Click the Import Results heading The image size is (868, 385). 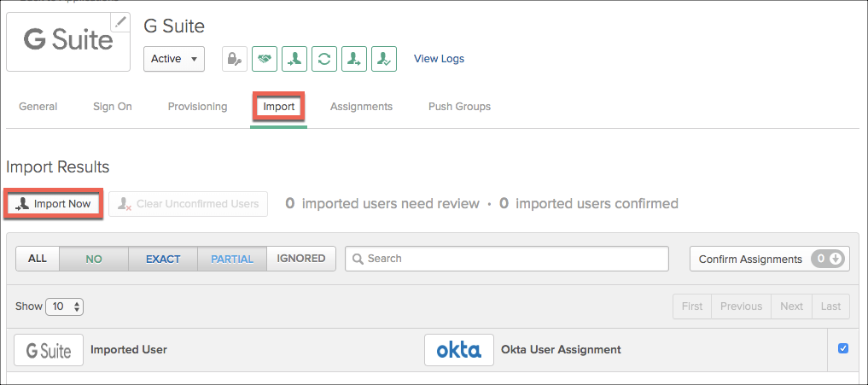(x=57, y=166)
